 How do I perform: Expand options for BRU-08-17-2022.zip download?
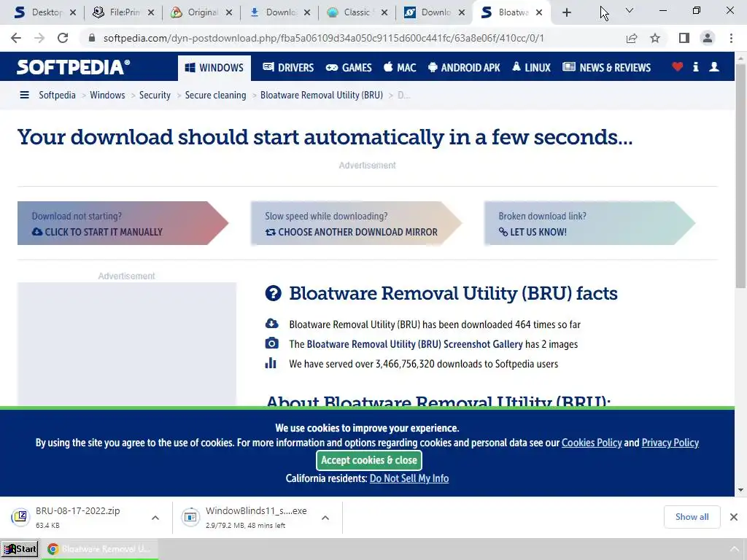pos(155,518)
